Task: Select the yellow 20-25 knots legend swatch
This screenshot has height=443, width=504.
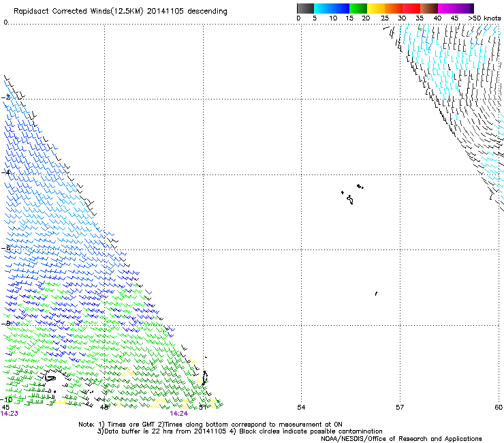Action: coord(376,8)
